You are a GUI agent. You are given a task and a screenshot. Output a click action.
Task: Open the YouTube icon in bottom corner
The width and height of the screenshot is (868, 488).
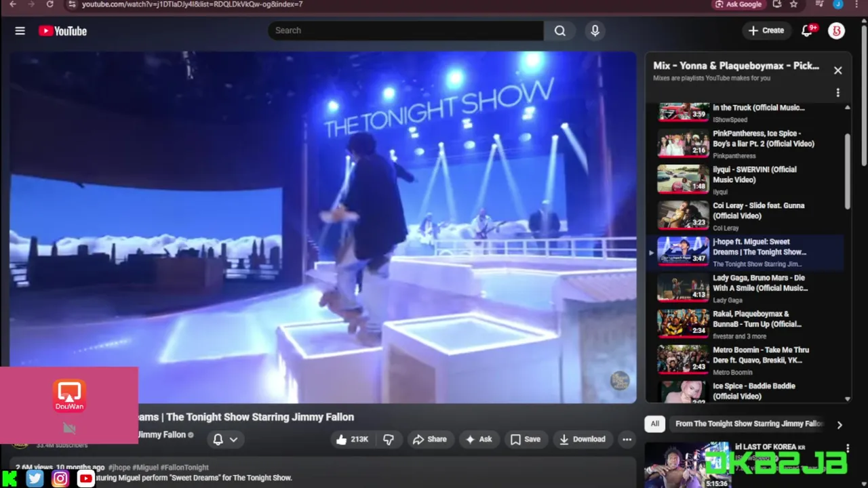tap(85, 479)
